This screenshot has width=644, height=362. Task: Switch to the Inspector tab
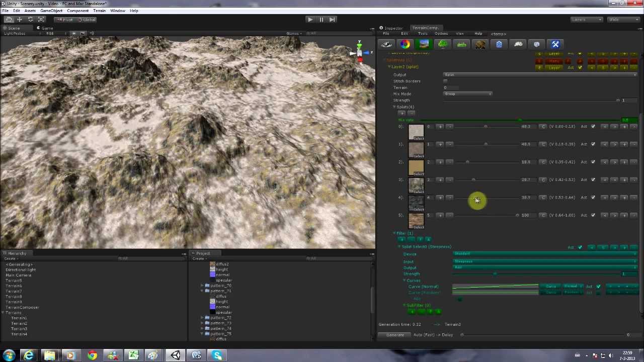tap(391, 28)
